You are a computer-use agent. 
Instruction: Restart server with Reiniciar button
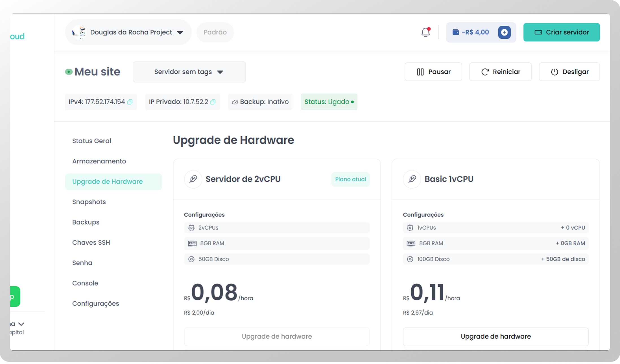coord(500,72)
